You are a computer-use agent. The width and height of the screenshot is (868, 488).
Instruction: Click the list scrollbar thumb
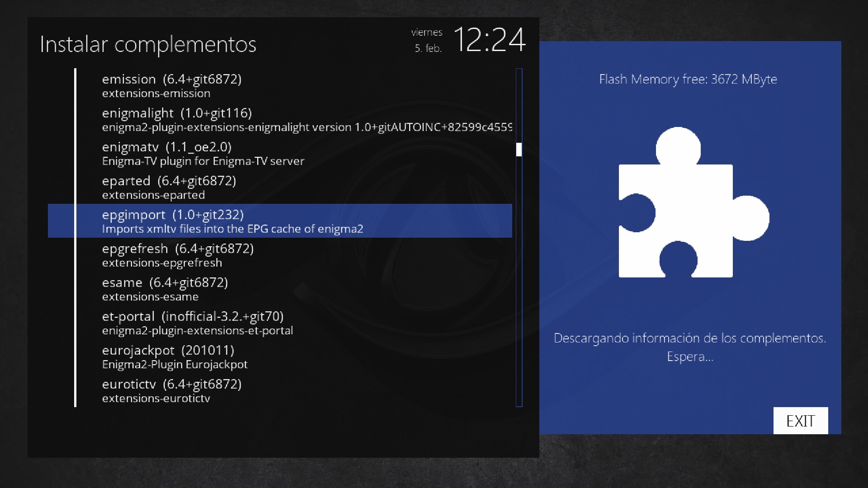point(519,150)
